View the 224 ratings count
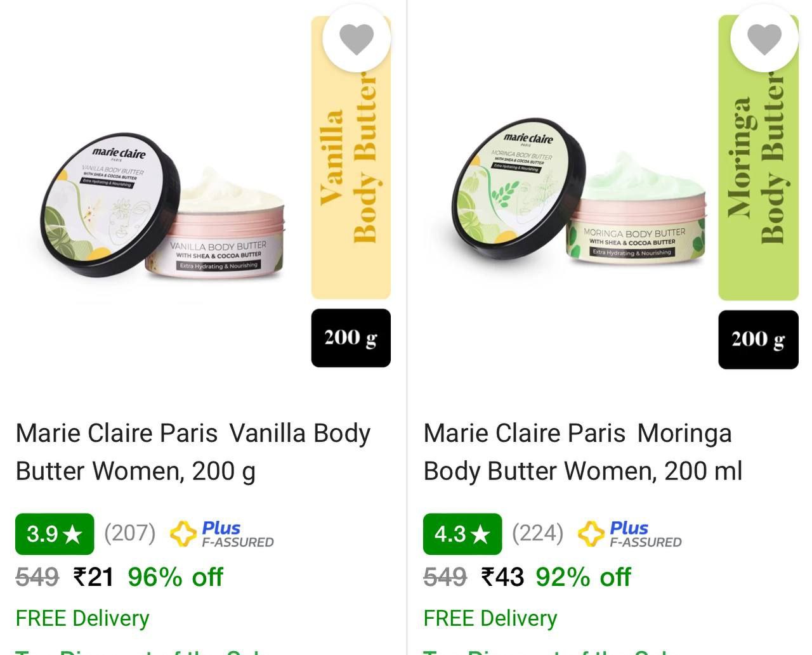This screenshot has width=812, height=655. 537,533
